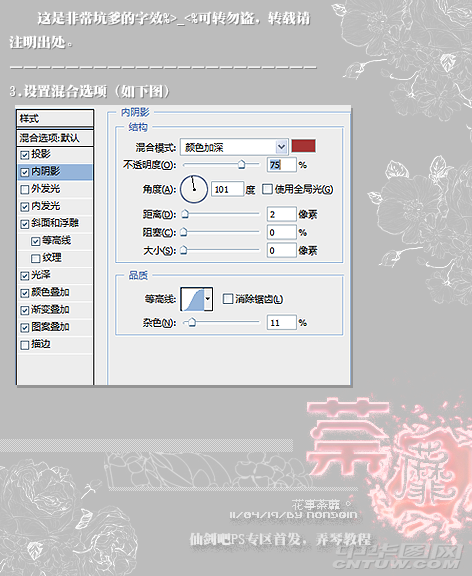Open the blend mode dropdown 颜色加深
This screenshot has height=576, width=472.
pos(233,147)
